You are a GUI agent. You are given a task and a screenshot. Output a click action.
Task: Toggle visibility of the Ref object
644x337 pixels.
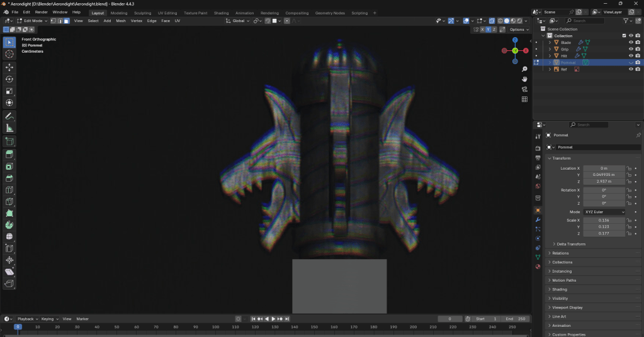630,69
